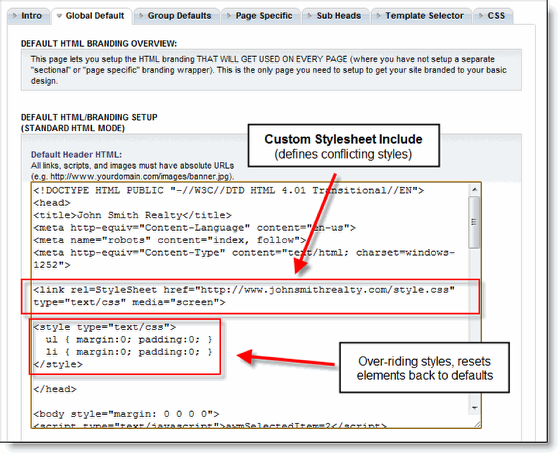Image resolution: width=560 pixels, height=455 pixels.
Task: Click the 'ul { margin:0; padding:0; }' line
Action: (129, 340)
